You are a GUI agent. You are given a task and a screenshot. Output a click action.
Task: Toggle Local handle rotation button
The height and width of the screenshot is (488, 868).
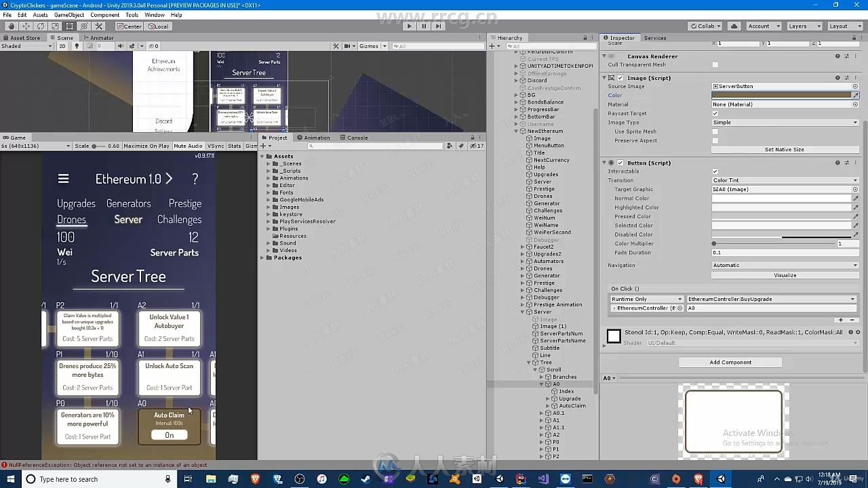pos(157,26)
